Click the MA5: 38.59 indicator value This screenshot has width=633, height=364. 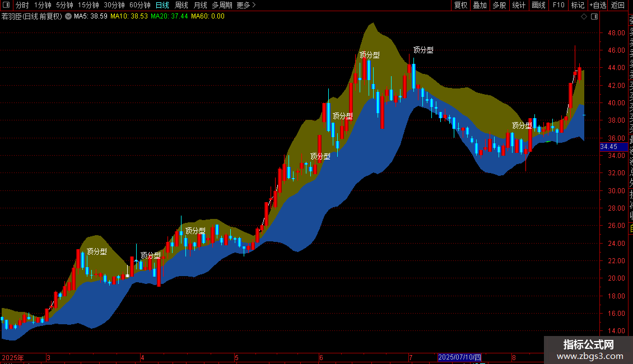pyautogui.click(x=90, y=17)
